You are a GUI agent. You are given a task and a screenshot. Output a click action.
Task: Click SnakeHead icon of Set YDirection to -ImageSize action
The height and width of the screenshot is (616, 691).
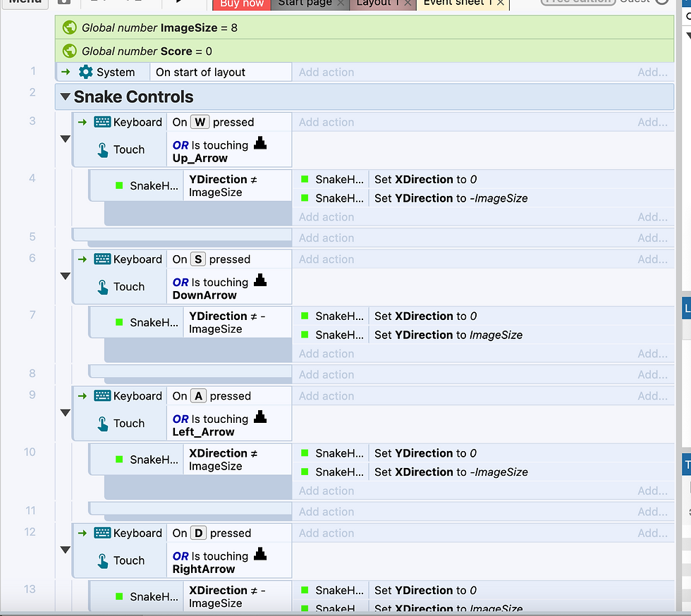coord(305,198)
